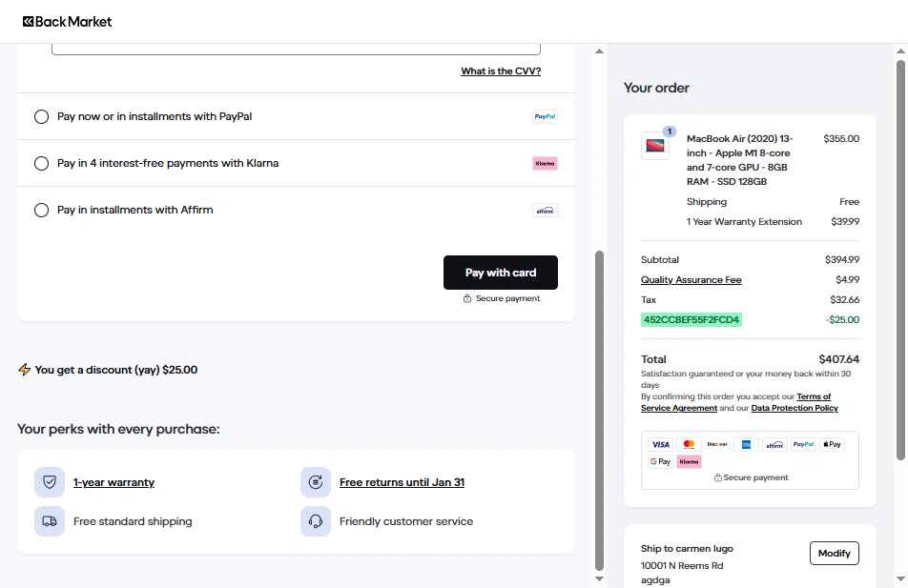Click the Klarna pink logo in payment options

click(x=545, y=163)
